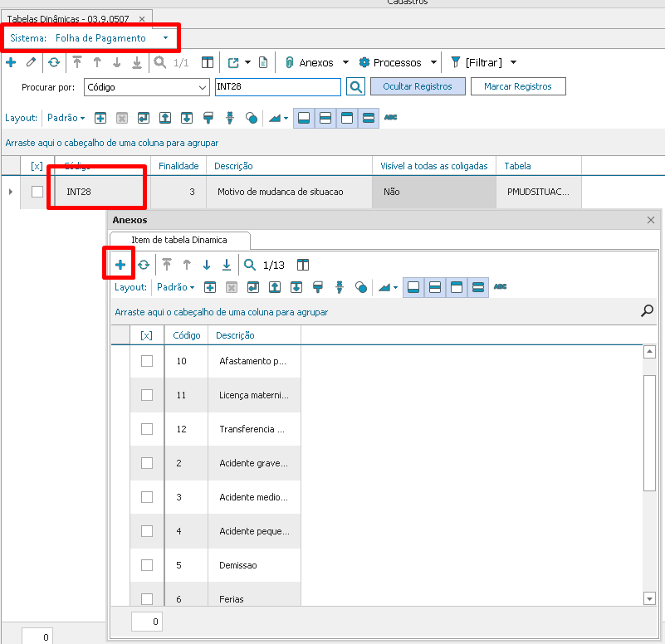
Task: Tick the checkbox for INT28 row
Action: pos(37,192)
